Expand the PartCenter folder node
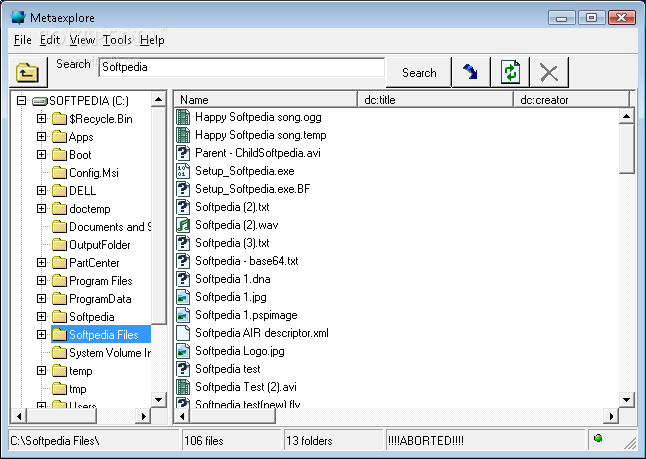Image resolution: width=646 pixels, height=459 pixels. 41,262
